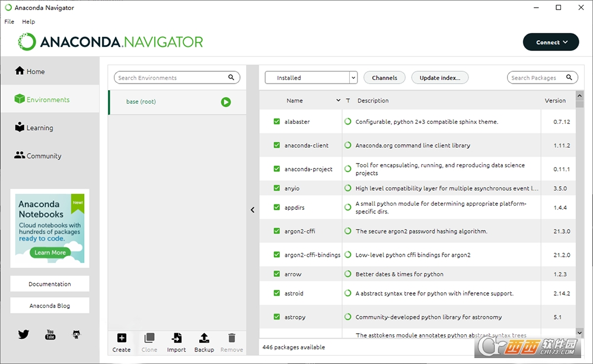
Task: Toggle the argon2-cffi checkbox
Action: pyautogui.click(x=277, y=231)
